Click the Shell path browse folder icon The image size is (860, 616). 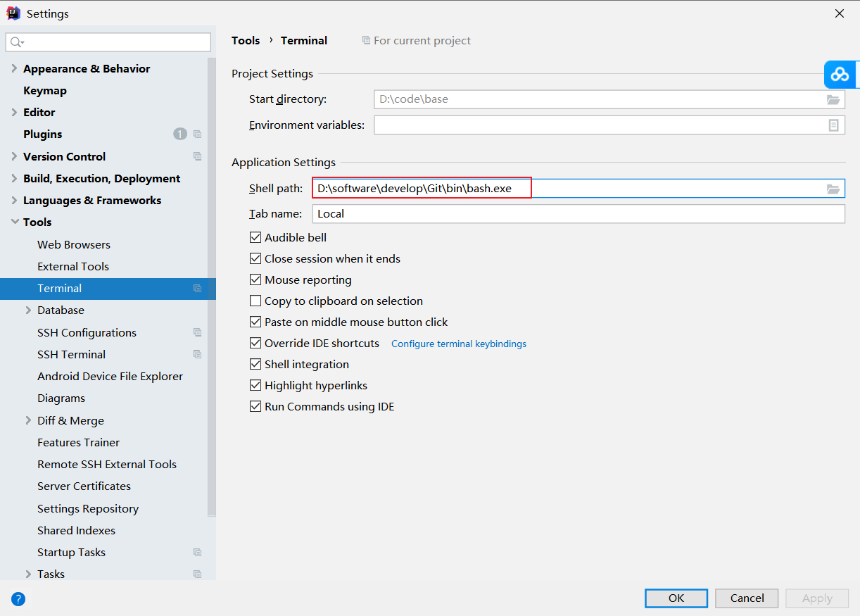click(x=833, y=189)
